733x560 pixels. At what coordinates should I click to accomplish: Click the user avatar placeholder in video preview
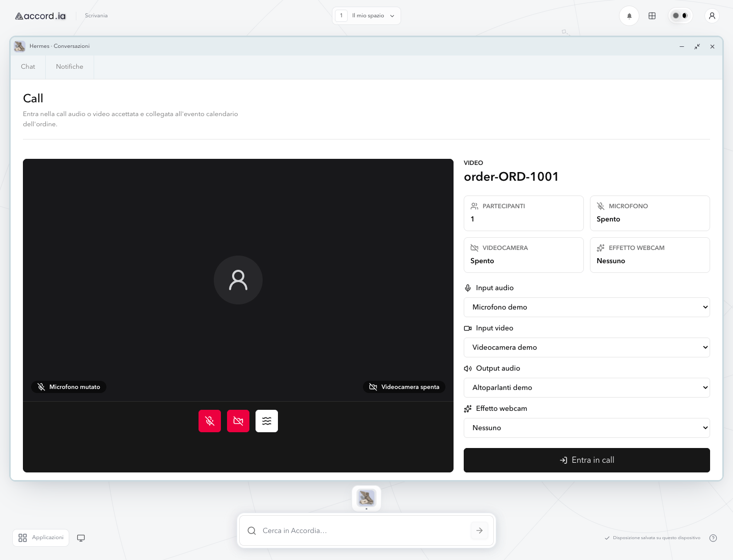(x=238, y=280)
